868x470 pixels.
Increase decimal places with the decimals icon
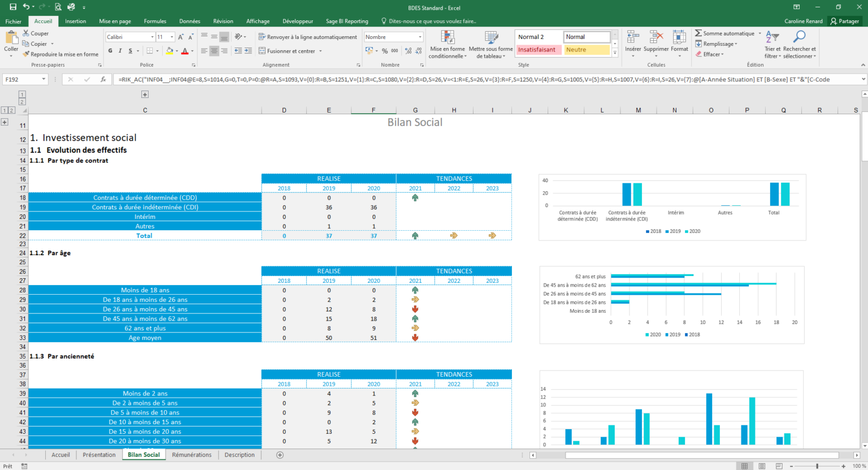408,50
